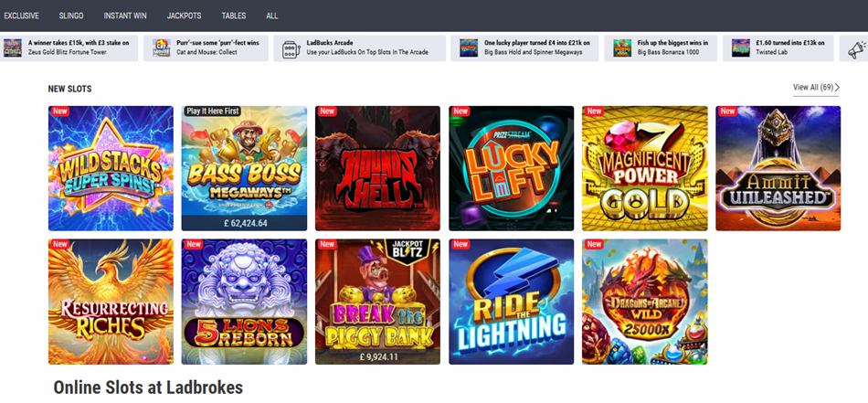The image size is (868, 403).
Task: Click the £ 9,924.11 jackpot amount
Action: click(x=378, y=357)
